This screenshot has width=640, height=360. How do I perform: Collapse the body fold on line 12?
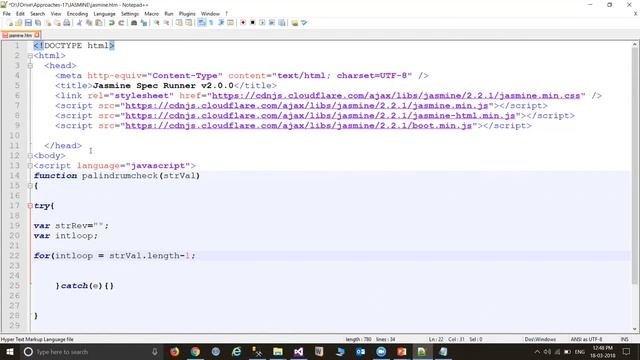point(30,156)
